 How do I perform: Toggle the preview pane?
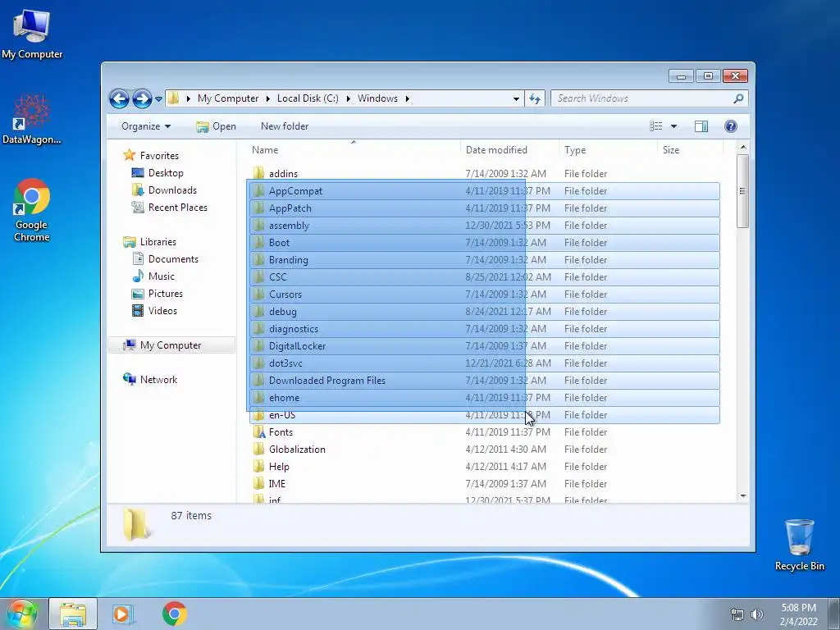(701, 126)
